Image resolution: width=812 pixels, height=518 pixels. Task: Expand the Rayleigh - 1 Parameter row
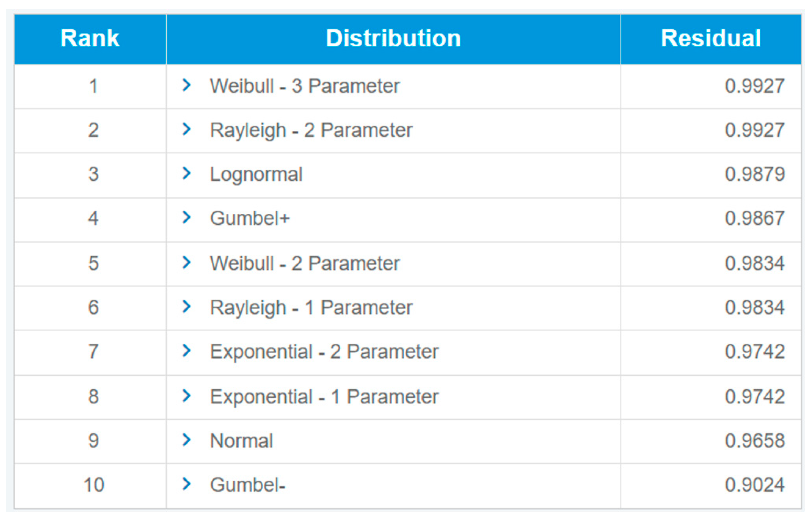[186, 307]
